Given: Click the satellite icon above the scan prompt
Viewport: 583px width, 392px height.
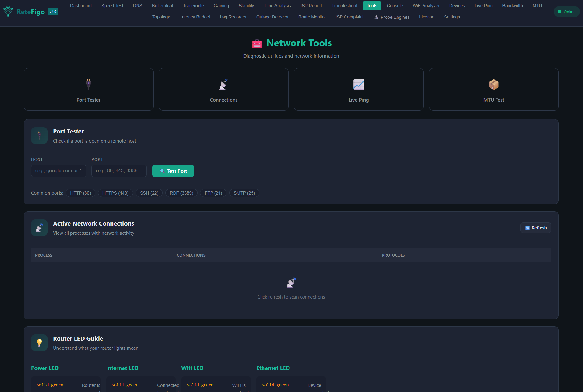Looking at the screenshot, I should pyautogui.click(x=291, y=282).
